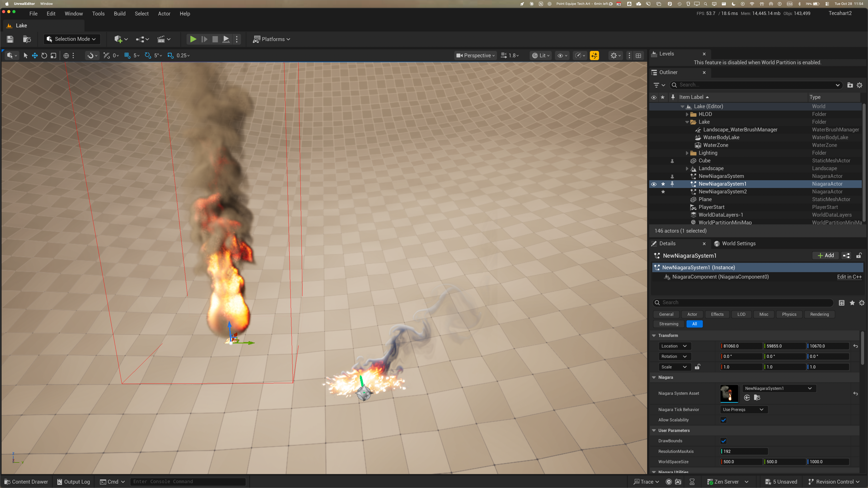Click the yellow realtime override viewport icon
The height and width of the screenshot is (488, 868).
pos(594,56)
